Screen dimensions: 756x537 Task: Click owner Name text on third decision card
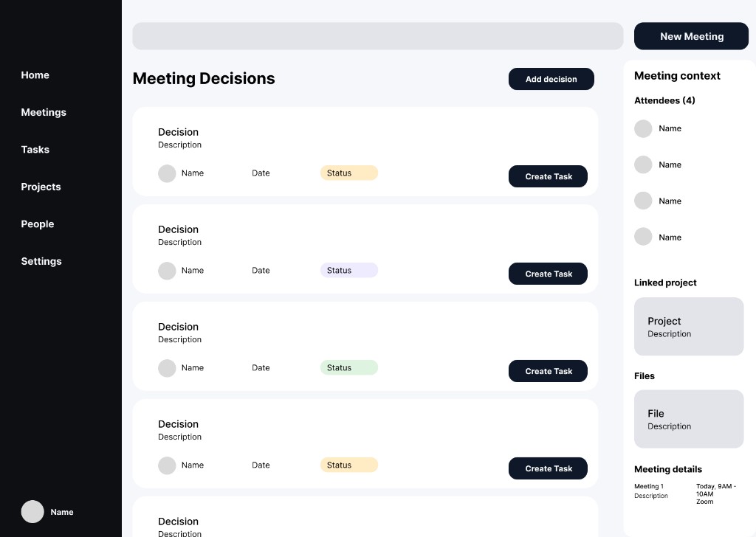(x=193, y=367)
